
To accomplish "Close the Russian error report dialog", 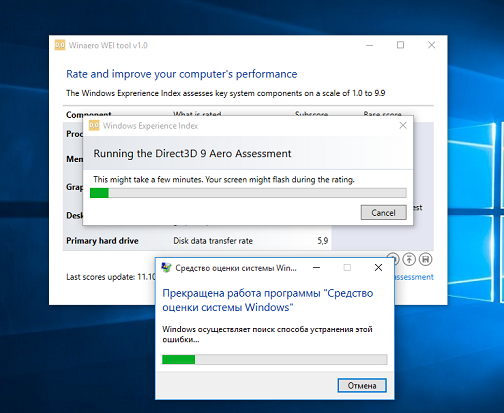I will click(x=378, y=268).
